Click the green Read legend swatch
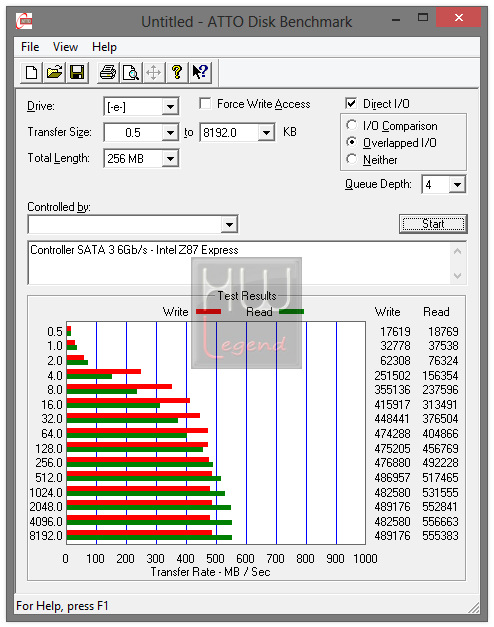 (x=291, y=312)
